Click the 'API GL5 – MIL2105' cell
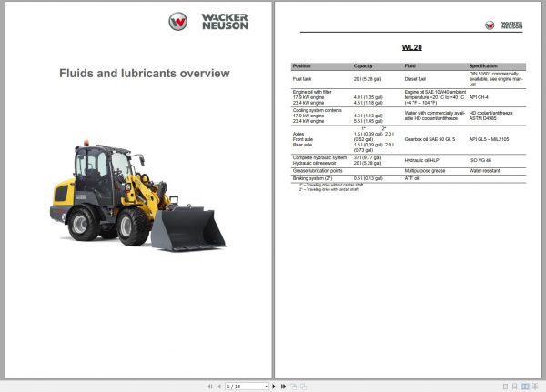This screenshot has height=392, width=546. coord(489,139)
